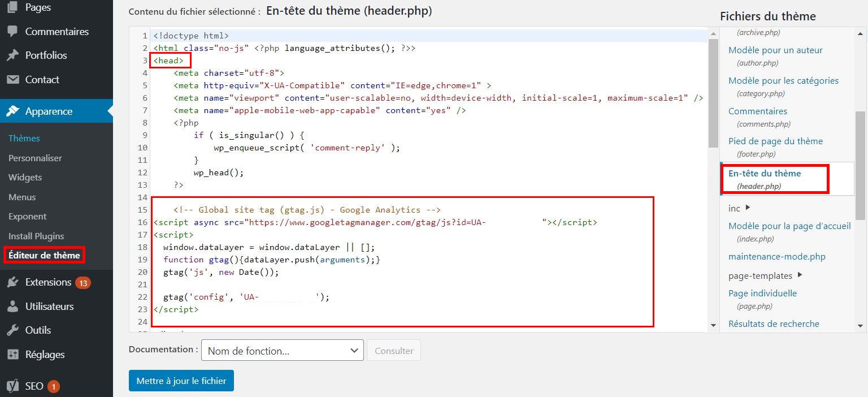Image resolution: width=868 pixels, height=397 pixels.
Task: Go to Thèmes submenu
Action: click(x=24, y=138)
